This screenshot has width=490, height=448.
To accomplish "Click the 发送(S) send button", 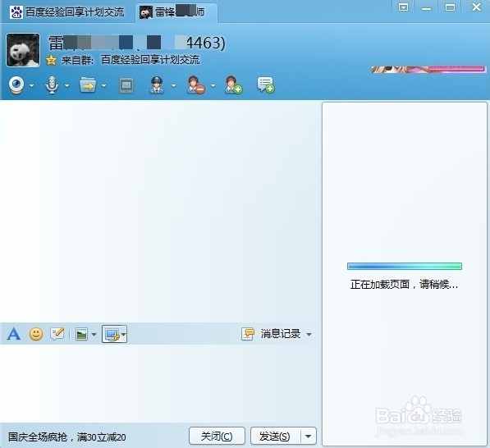I will pos(275,436).
